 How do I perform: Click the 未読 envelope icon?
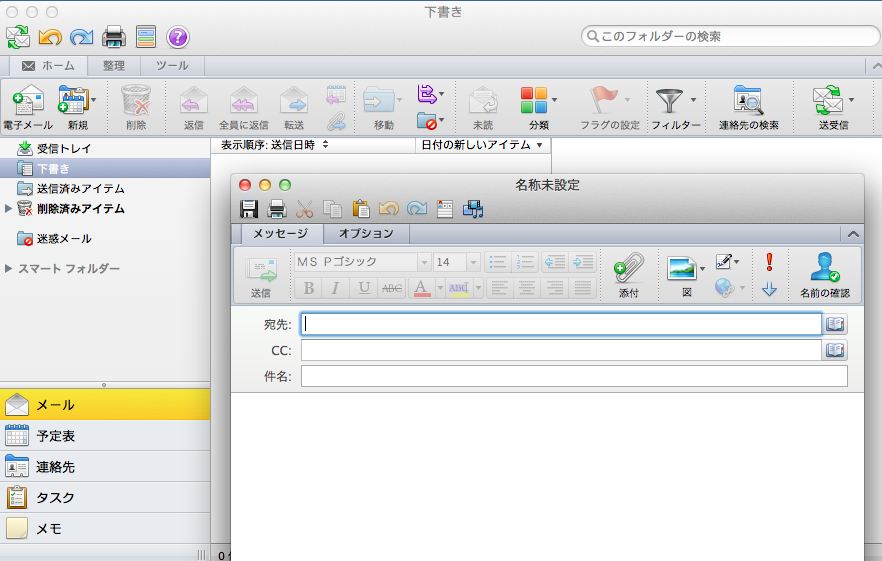483,107
